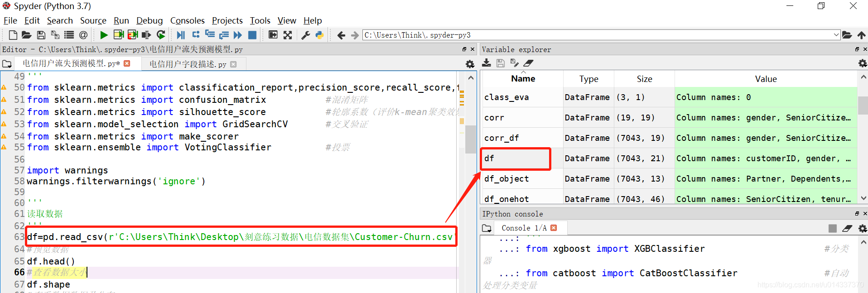Open the file list outline icon
This screenshot has width=868, height=293.
click(69, 35)
